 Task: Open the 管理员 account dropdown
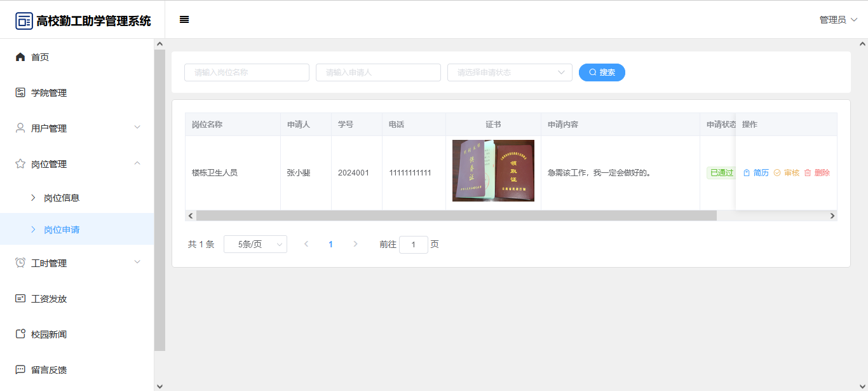[838, 20]
